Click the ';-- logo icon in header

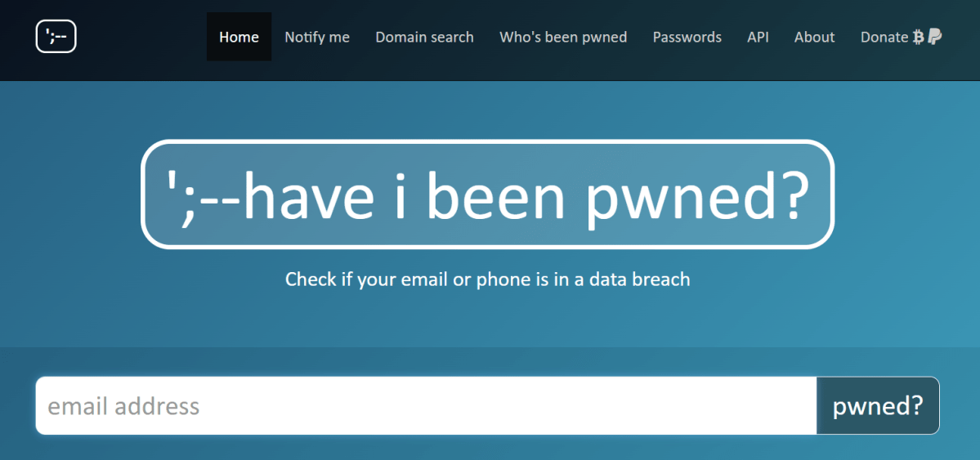pos(56,37)
